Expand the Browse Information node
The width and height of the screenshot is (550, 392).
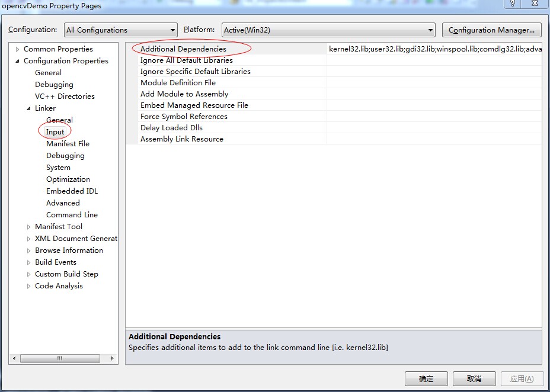(x=29, y=251)
